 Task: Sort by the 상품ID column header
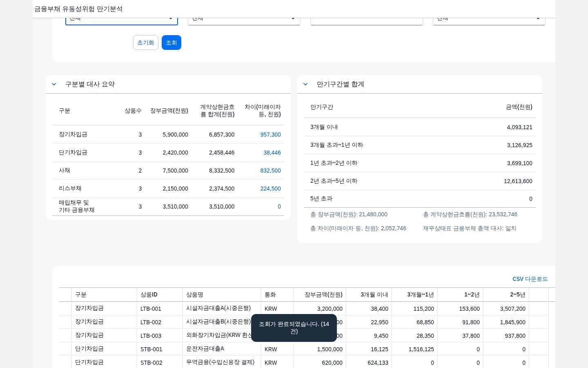point(160,294)
